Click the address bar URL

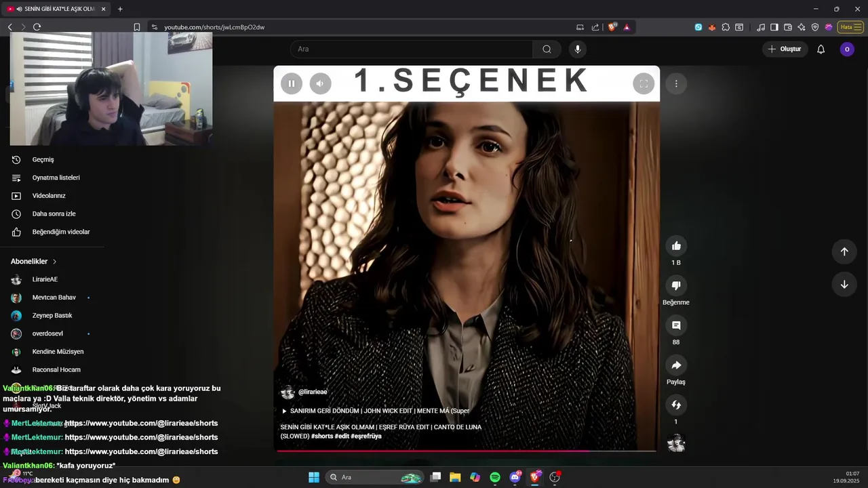click(x=214, y=27)
